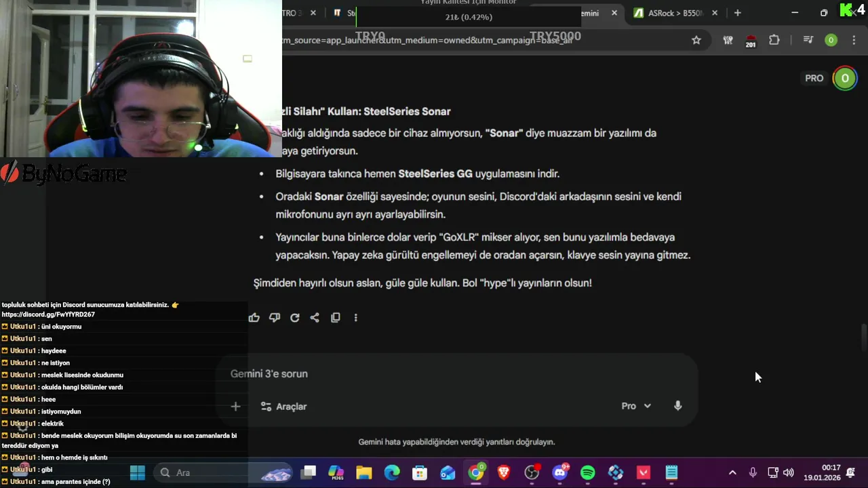868x488 pixels.
Task: Open File Explorer from the taskbar
Action: (364, 472)
